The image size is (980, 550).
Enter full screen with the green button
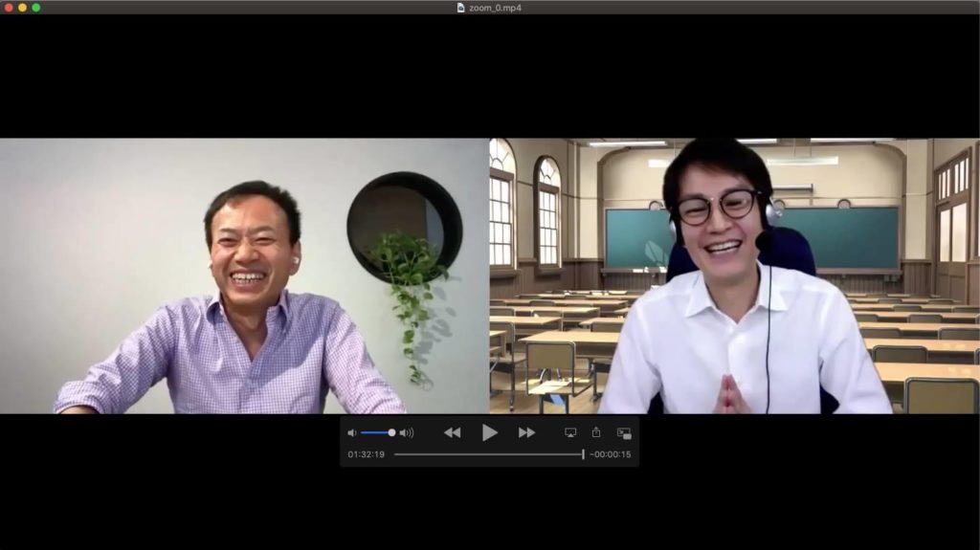[x=36, y=7]
